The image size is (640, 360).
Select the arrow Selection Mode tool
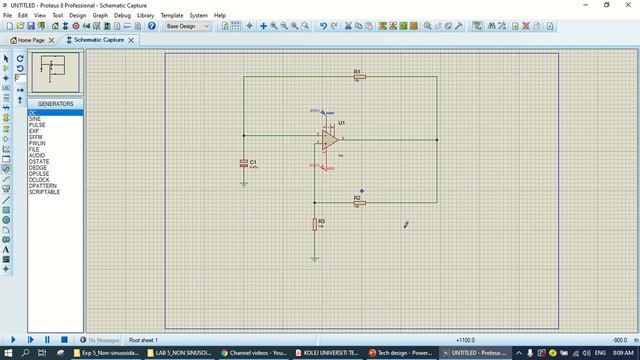[6, 59]
